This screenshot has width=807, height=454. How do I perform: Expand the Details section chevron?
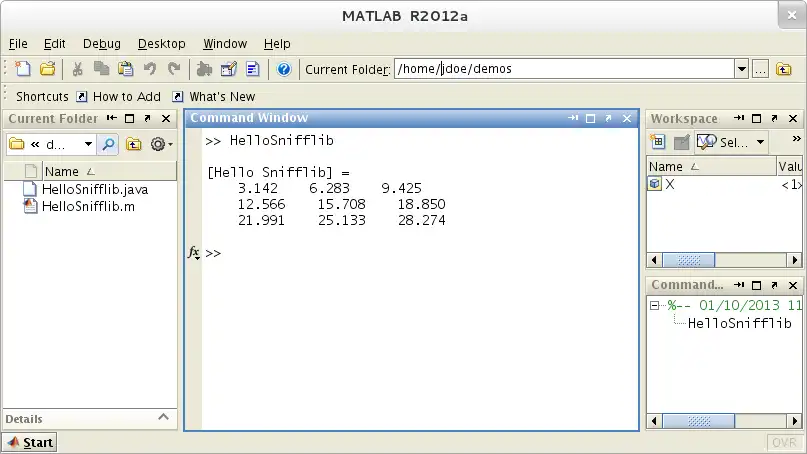pos(163,417)
